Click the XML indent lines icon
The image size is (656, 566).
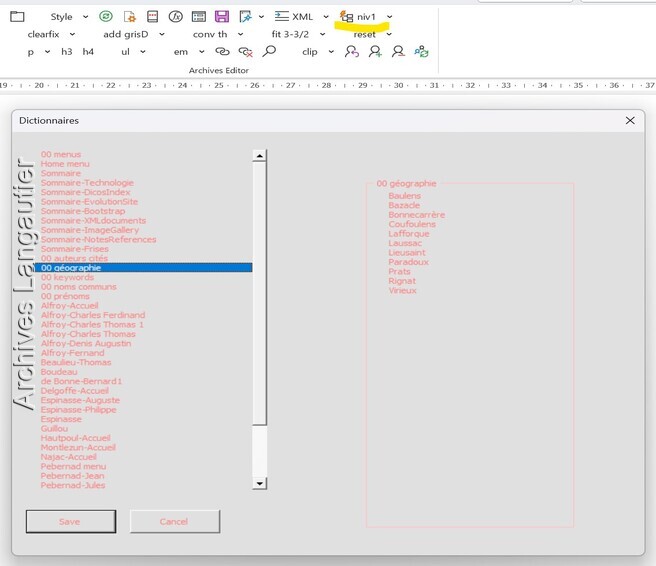[x=282, y=17]
